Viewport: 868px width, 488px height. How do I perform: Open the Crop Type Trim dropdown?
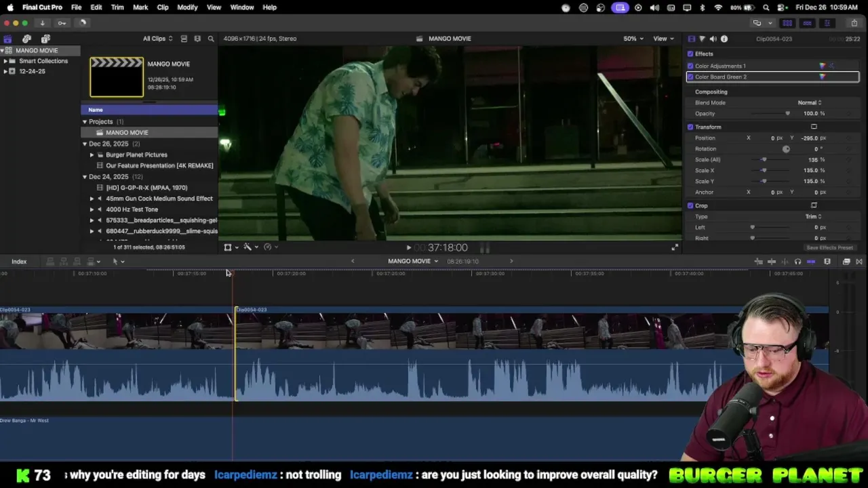click(813, 216)
